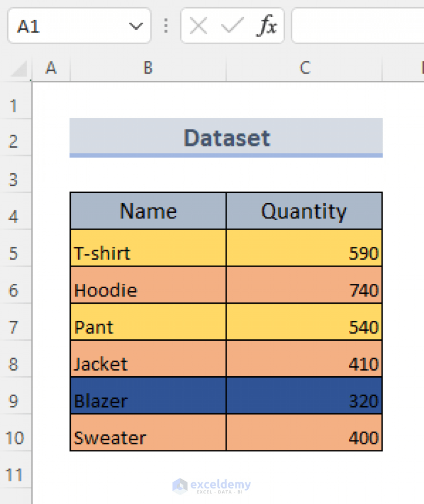This screenshot has height=504, width=424.
Task: Select the Quantity column header cell
Action: coord(304,211)
